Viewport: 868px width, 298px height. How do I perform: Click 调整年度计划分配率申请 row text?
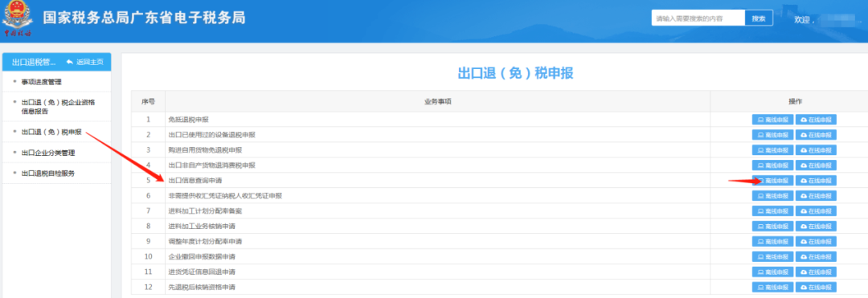(x=206, y=242)
